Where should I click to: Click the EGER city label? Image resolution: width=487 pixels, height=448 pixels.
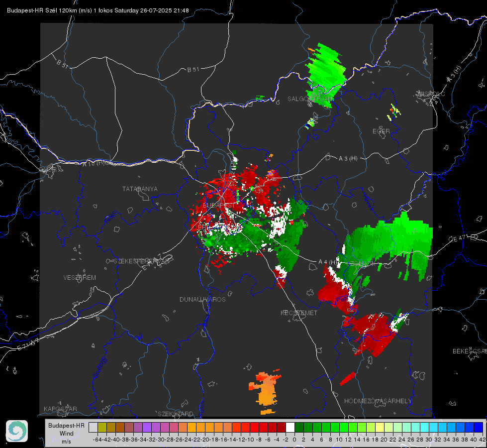[x=381, y=131]
